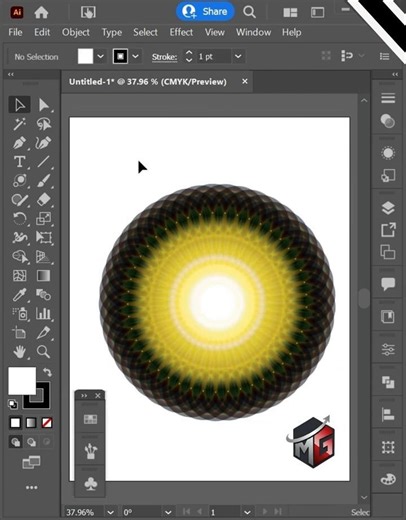Set fill mode to None
This screenshot has width=406, height=520.
coord(47,423)
